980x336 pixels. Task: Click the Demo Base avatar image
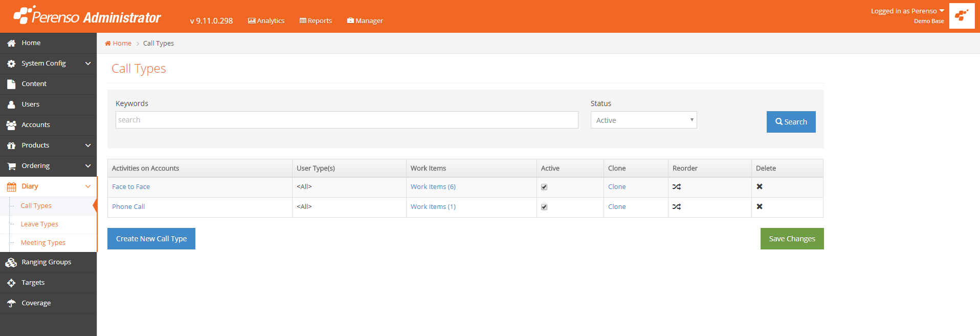pyautogui.click(x=962, y=16)
